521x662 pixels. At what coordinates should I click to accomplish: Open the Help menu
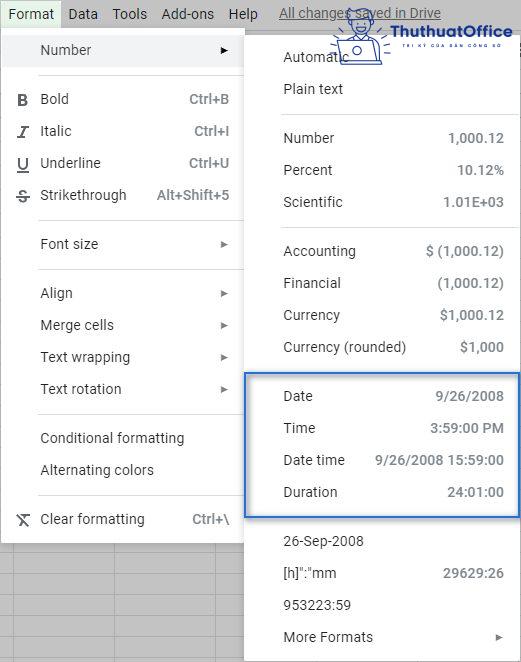point(243,14)
